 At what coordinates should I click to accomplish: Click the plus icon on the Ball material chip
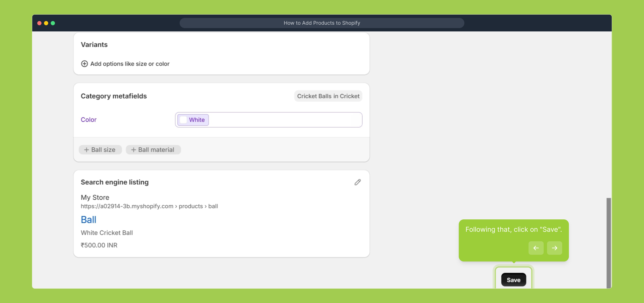pyautogui.click(x=134, y=150)
